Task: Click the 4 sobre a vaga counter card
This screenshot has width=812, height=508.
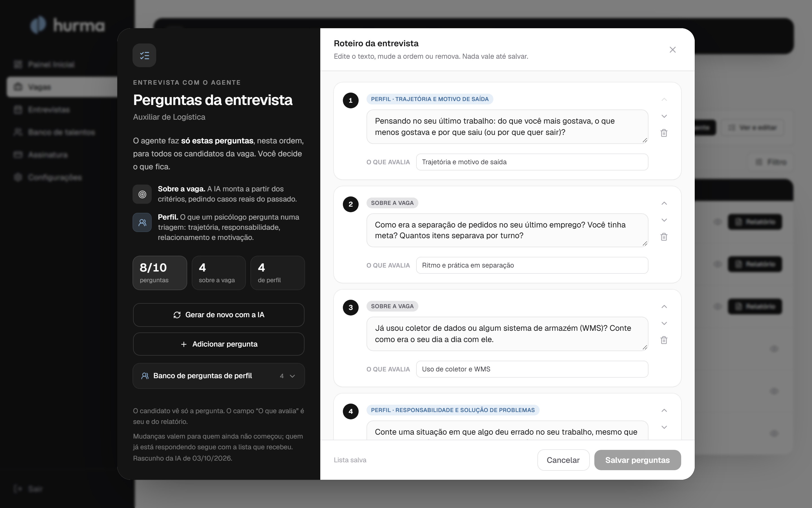Action: click(219, 273)
